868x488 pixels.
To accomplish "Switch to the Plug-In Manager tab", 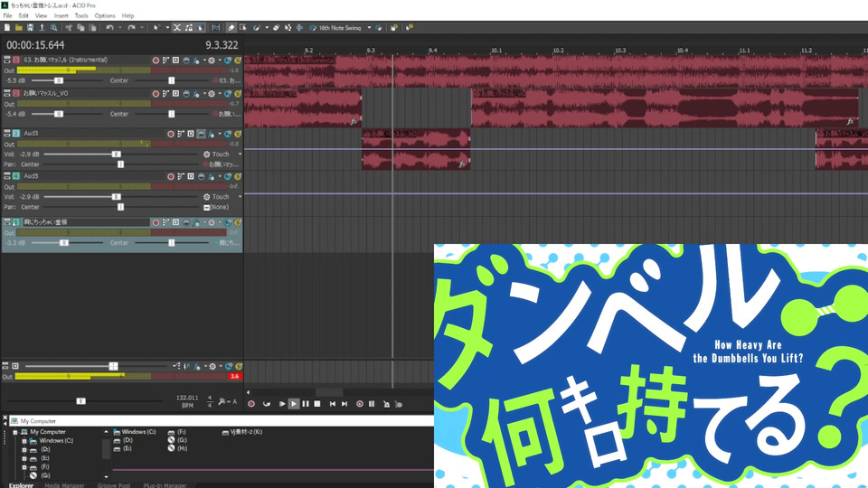I will (165, 485).
